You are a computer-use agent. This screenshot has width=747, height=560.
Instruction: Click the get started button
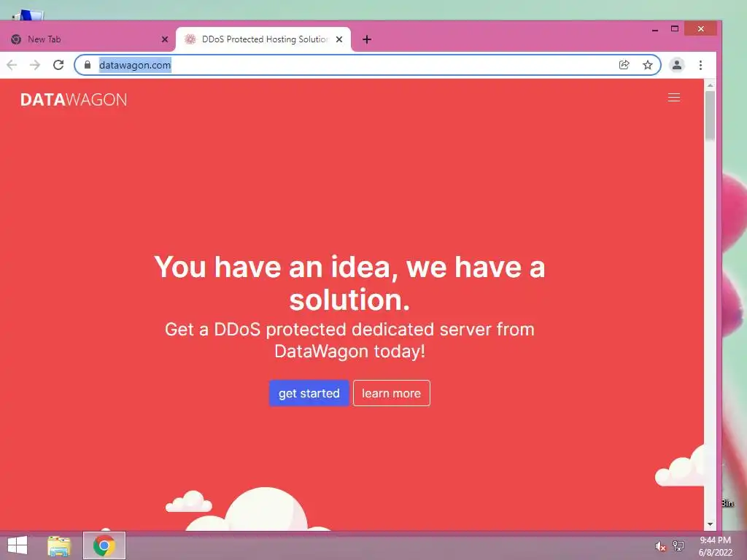(x=309, y=393)
